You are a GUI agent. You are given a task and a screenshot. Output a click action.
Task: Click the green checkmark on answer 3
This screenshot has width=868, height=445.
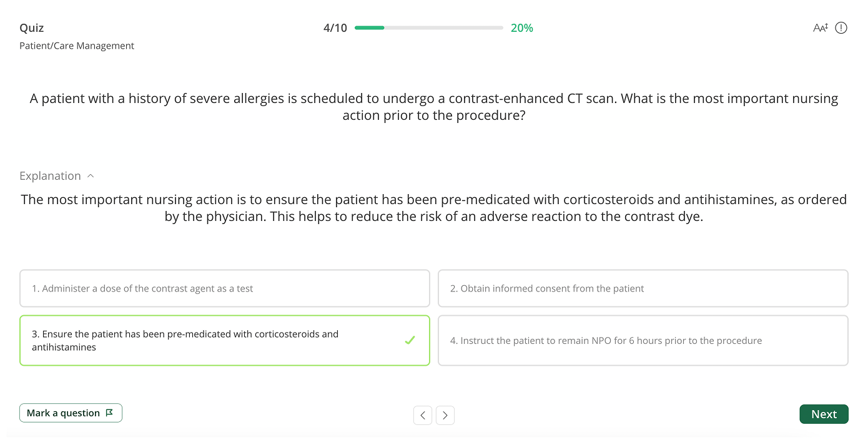point(410,340)
